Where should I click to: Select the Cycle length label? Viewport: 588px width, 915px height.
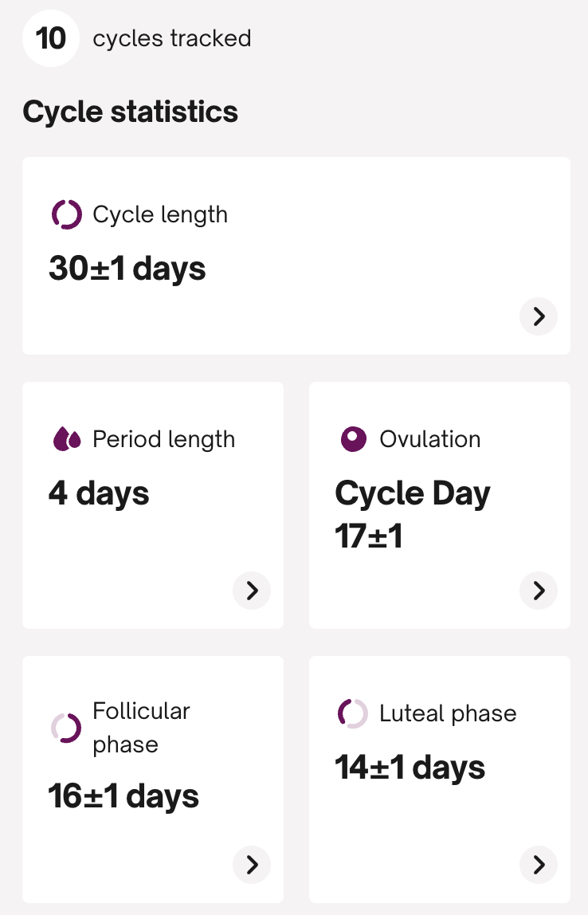coord(160,214)
